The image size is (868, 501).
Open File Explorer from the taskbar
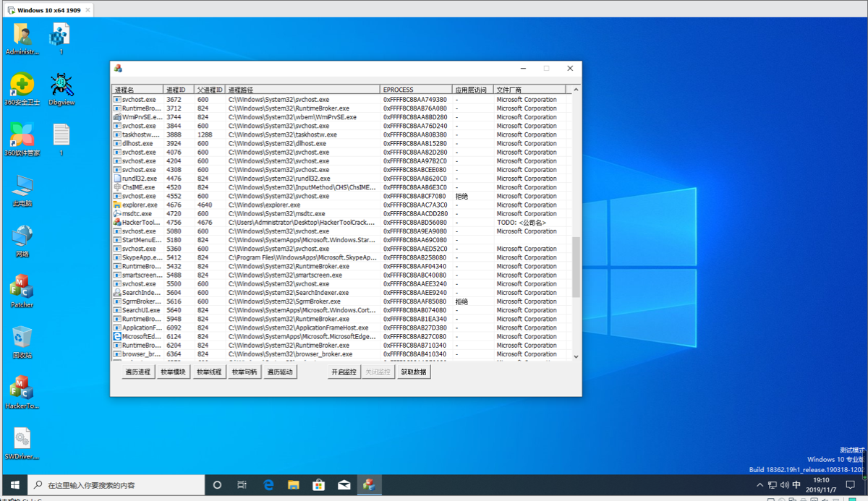click(x=294, y=484)
